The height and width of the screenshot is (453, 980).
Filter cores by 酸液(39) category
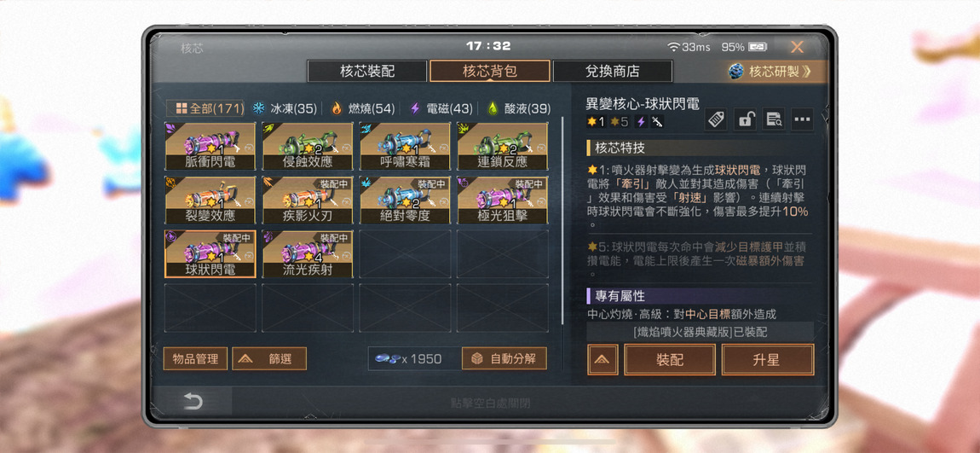519,109
